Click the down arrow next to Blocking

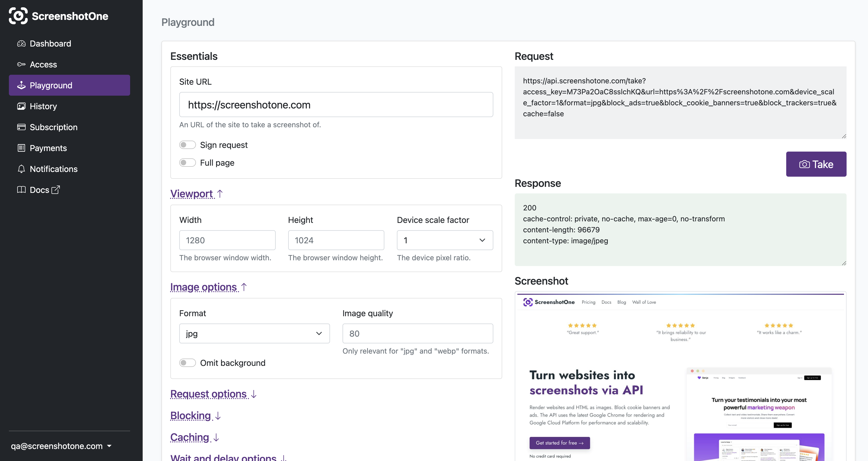[x=218, y=416]
